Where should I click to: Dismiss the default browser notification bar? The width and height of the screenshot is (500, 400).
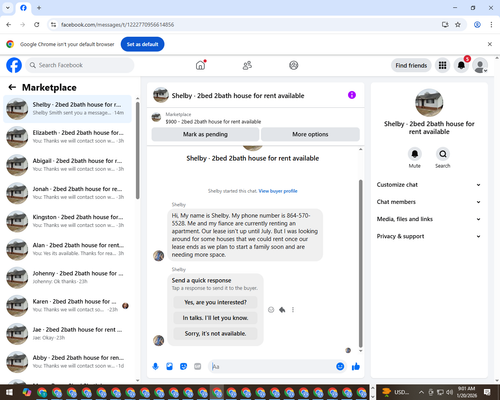click(490, 44)
